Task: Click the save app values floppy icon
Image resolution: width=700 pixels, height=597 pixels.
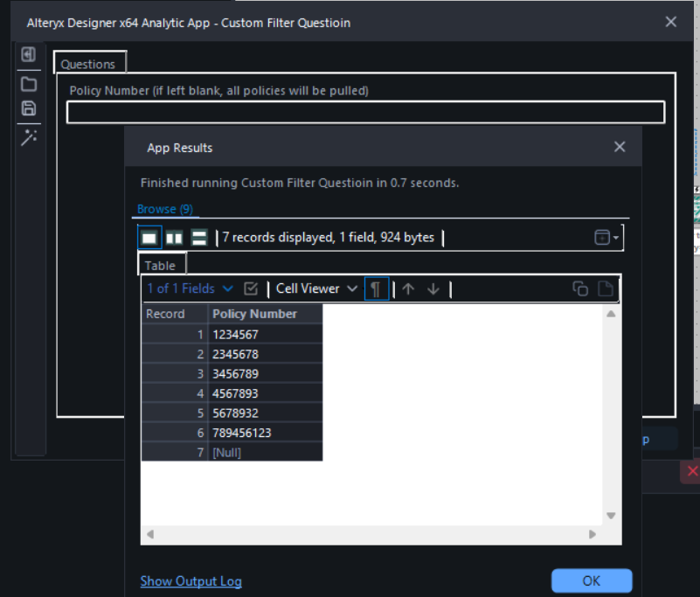Action: pos(29,108)
